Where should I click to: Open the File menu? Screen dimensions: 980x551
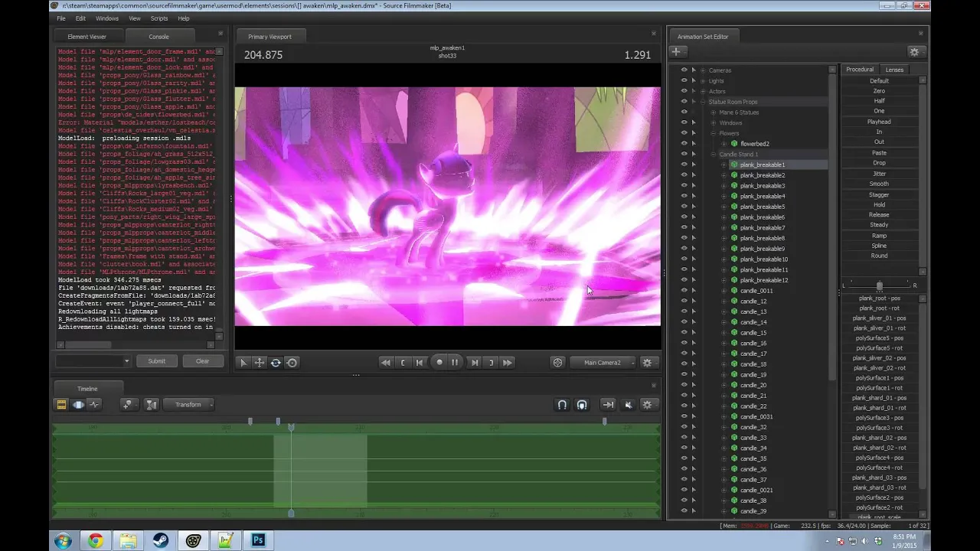click(61, 18)
